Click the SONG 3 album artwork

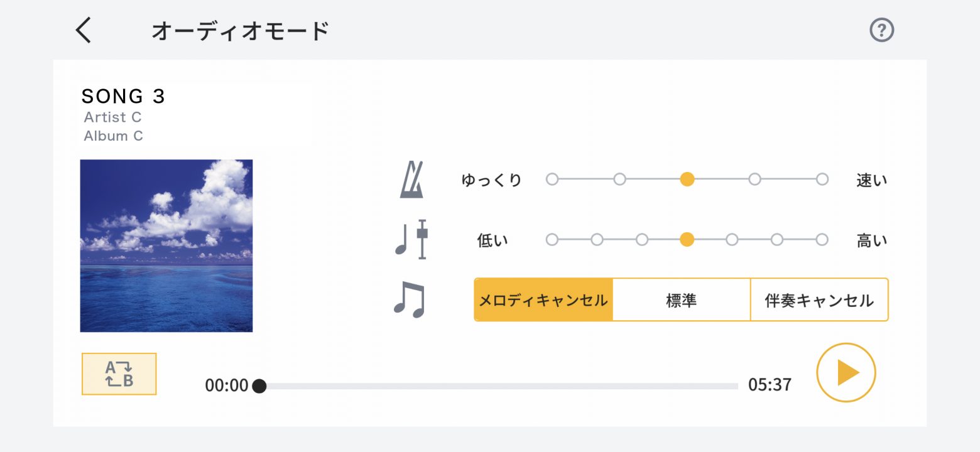coord(166,245)
